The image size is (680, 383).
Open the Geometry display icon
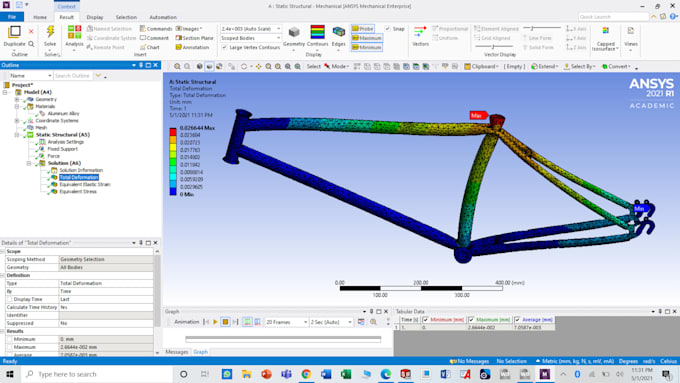294,32
